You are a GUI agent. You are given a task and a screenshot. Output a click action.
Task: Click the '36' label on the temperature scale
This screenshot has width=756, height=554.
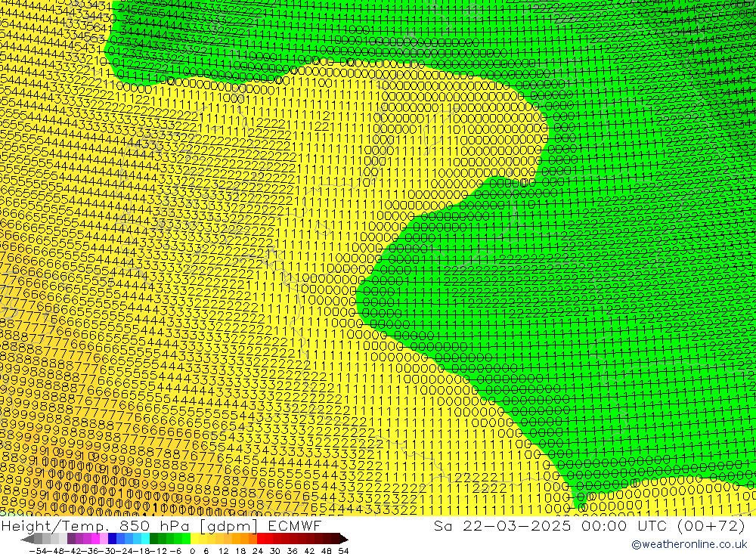pos(292,551)
